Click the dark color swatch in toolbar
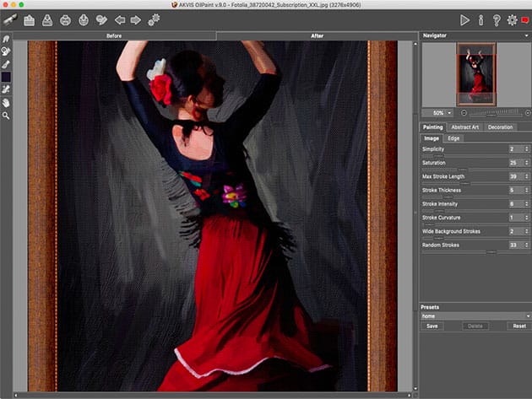Viewport: 532px width, 399px height. pos(6,77)
